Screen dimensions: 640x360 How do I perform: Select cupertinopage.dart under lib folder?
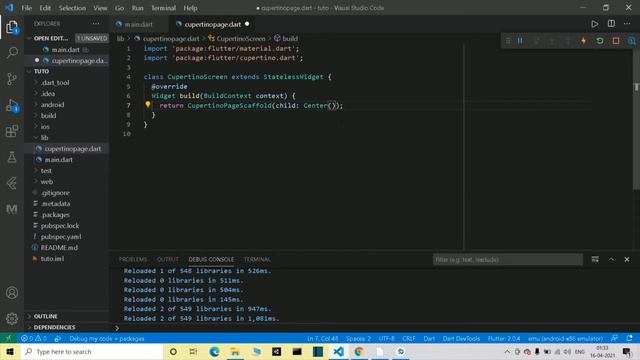[x=72, y=149]
